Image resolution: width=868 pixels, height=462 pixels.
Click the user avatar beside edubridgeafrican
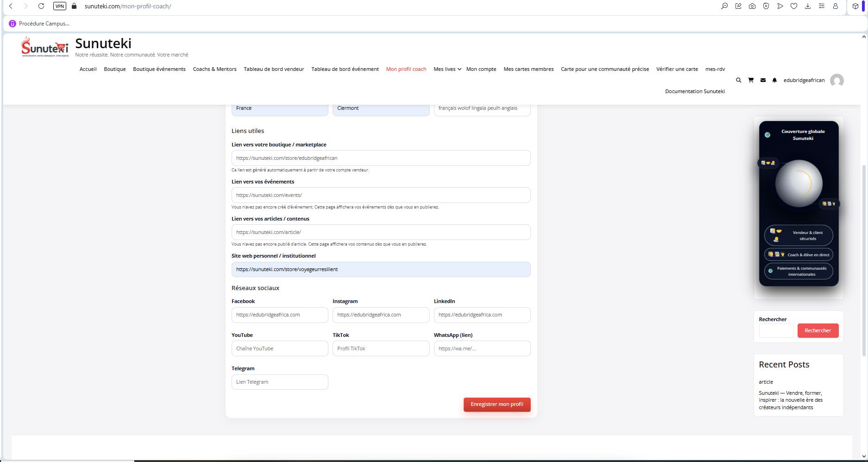(x=837, y=81)
